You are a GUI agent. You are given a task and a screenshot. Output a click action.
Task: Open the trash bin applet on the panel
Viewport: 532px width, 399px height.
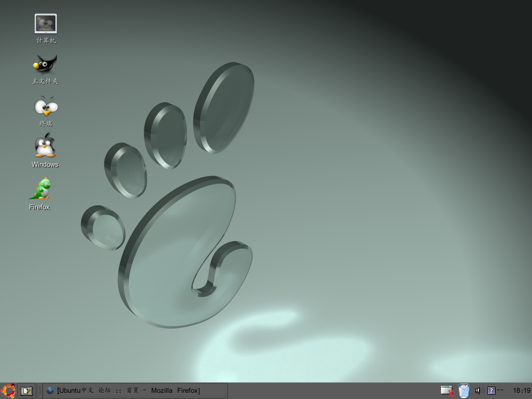(x=463, y=391)
